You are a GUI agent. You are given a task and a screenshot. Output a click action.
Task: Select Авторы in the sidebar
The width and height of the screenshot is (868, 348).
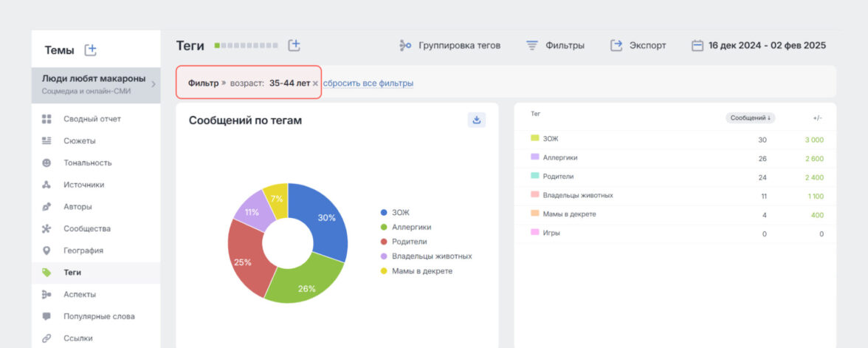point(77,207)
